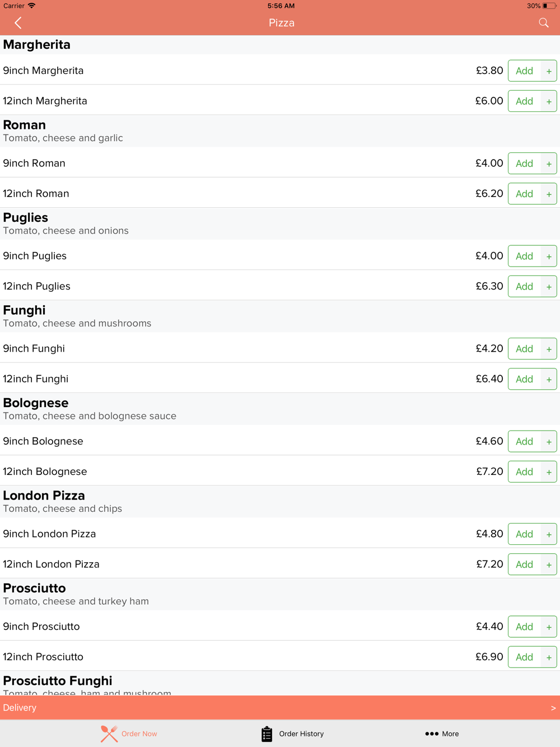Add 9inch Margherita to the order
This screenshot has width=560, height=747.
(x=525, y=71)
